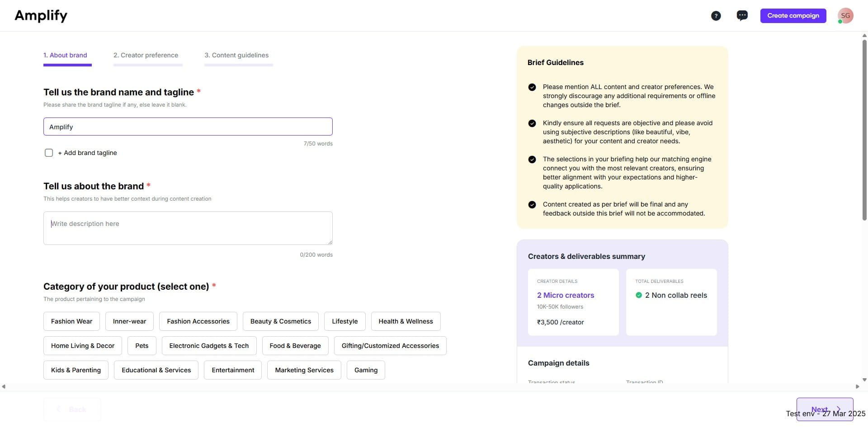Switch to the Content guidelines step
Image resolution: width=868 pixels, height=427 pixels.
tap(236, 55)
